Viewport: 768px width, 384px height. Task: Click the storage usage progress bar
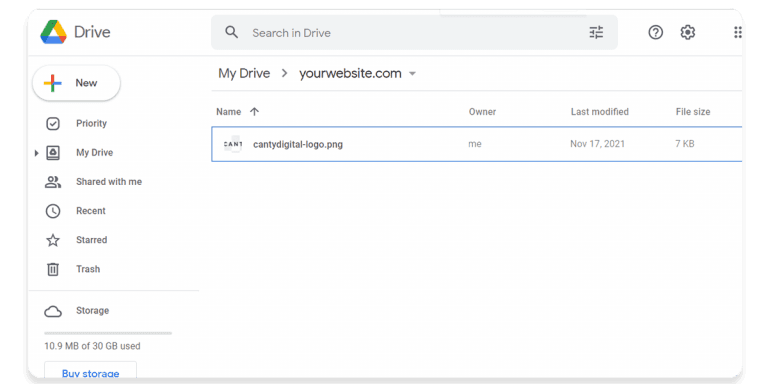[x=108, y=333]
